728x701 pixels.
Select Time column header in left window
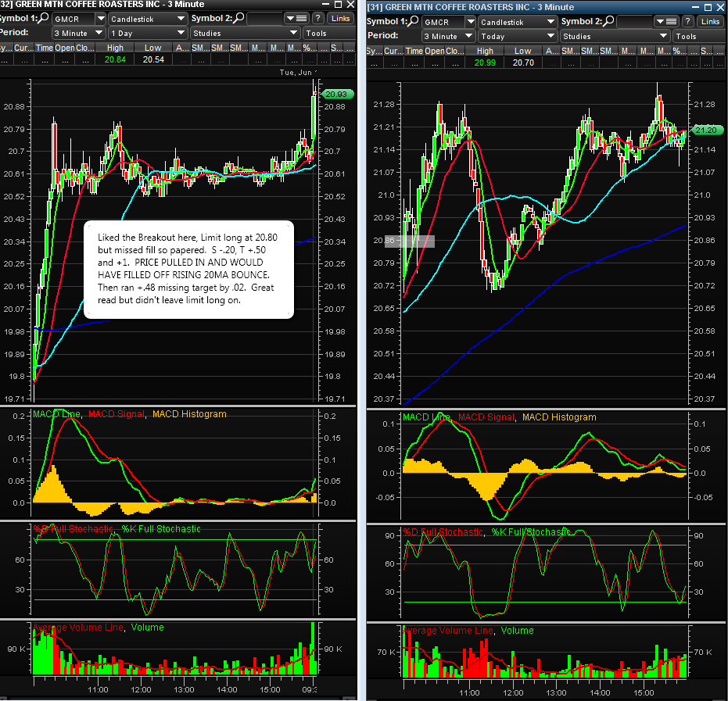pyautogui.click(x=44, y=48)
